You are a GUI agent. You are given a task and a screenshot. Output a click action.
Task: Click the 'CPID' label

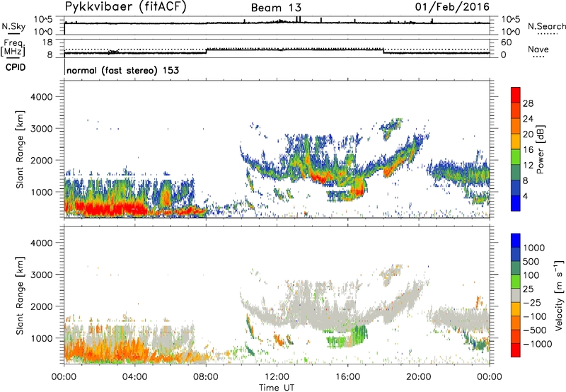click(x=16, y=67)
